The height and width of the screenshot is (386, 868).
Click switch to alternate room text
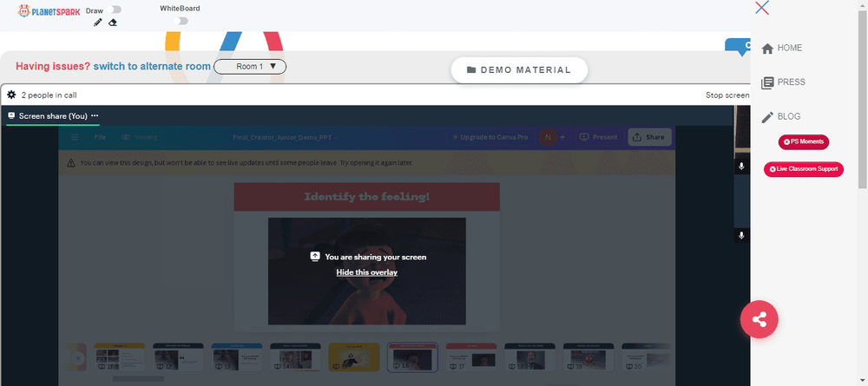point(152,67)
